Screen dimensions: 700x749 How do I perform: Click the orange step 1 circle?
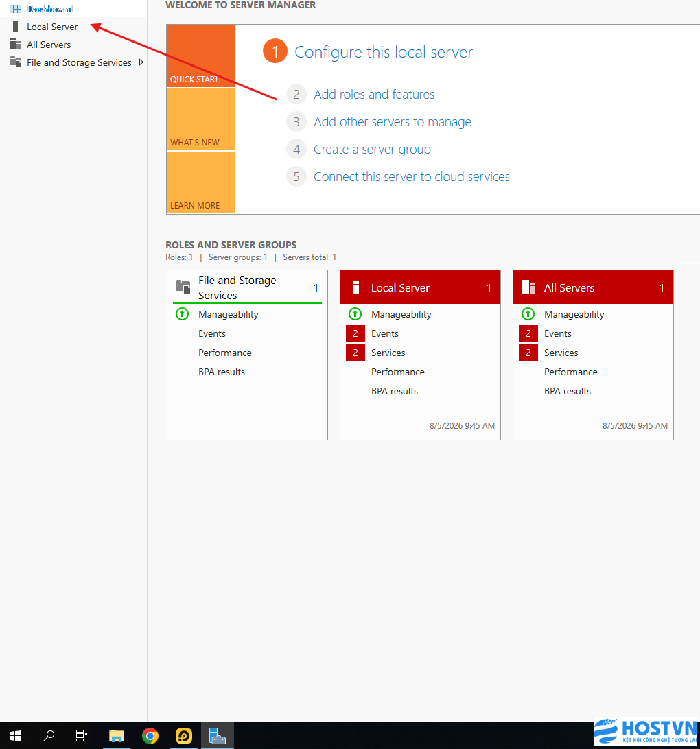click(275, 51)
